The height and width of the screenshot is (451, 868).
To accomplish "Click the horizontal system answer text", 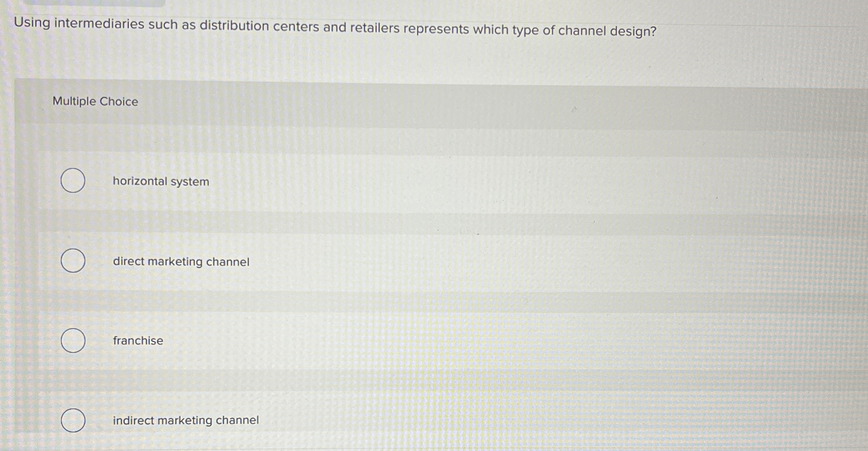I will 161,182.
